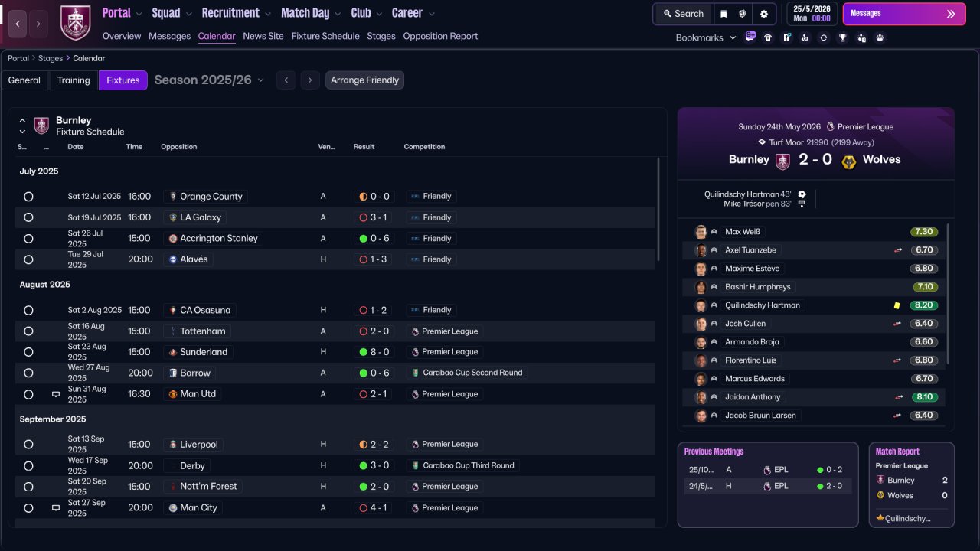Click the LA Galaxy club badge
The image size is (980, 551).
click(x=173, y=217)
